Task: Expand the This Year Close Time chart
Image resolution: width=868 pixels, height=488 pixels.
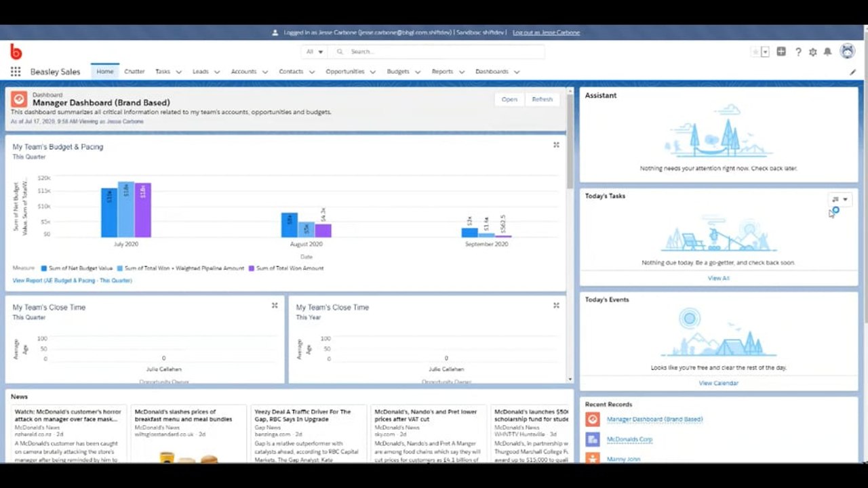Action: pos(556,306)
